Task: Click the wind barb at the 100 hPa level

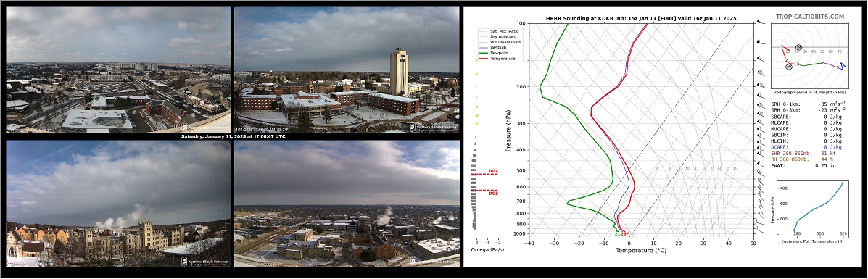Action: (760, 22)
